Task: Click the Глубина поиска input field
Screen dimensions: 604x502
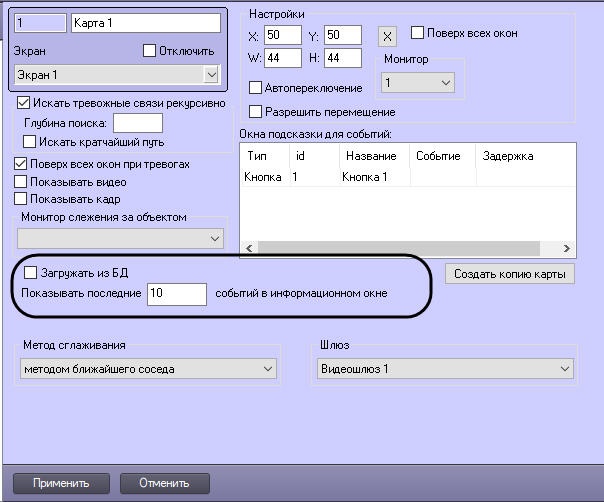Action: 138,123
